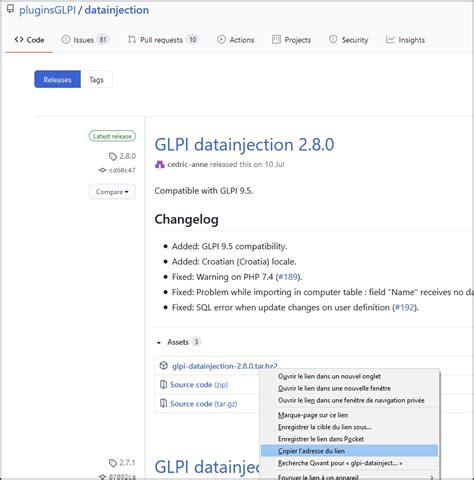Image resolution: width=474 pixels, height=480 pixels.
Task: Open commit cd60c47
Action: pyautogui.click(x=122, y=170)
